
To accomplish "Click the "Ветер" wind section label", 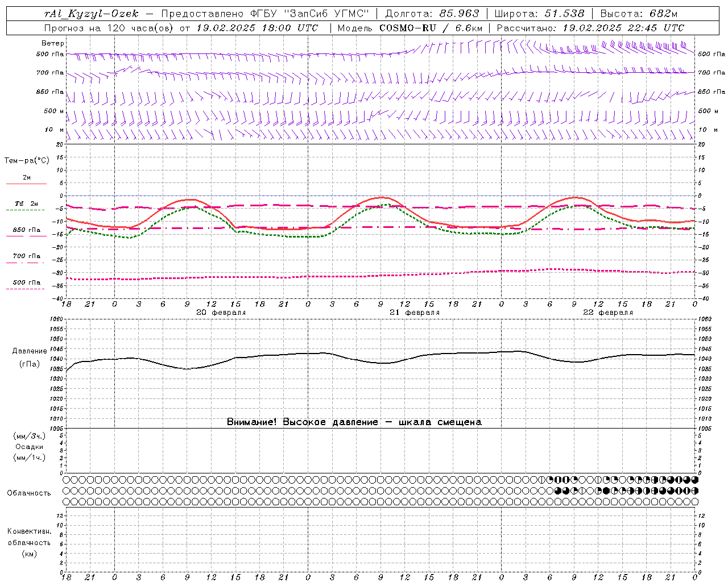I will [53, 43].
